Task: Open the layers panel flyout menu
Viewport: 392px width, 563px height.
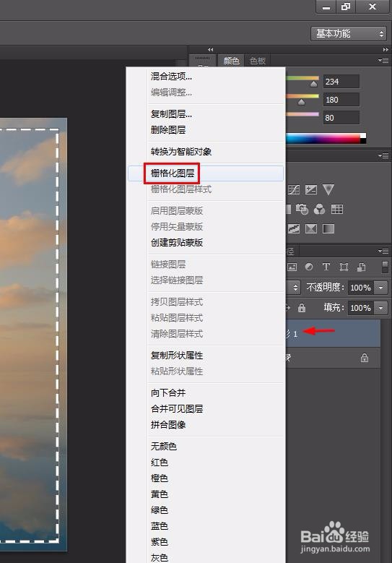Action: [x=383, y=251]
